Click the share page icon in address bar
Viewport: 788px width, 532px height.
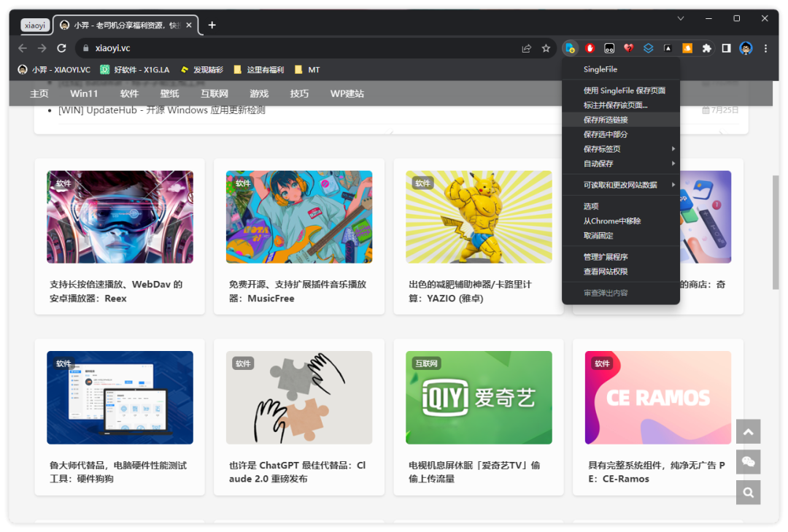tap(526, 48)
